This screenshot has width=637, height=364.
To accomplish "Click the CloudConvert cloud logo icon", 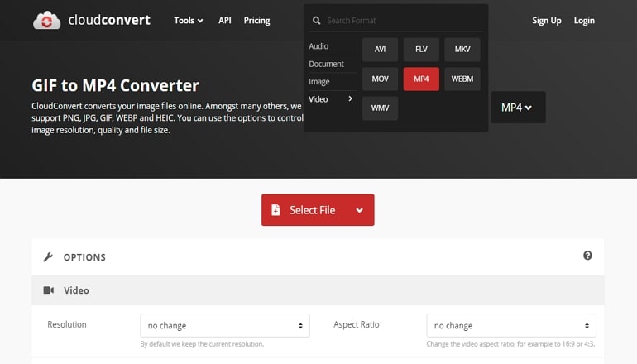I will coord(46,21).
